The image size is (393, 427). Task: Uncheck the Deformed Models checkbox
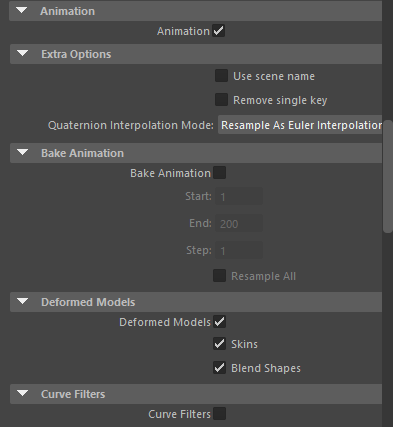(219, 322)
